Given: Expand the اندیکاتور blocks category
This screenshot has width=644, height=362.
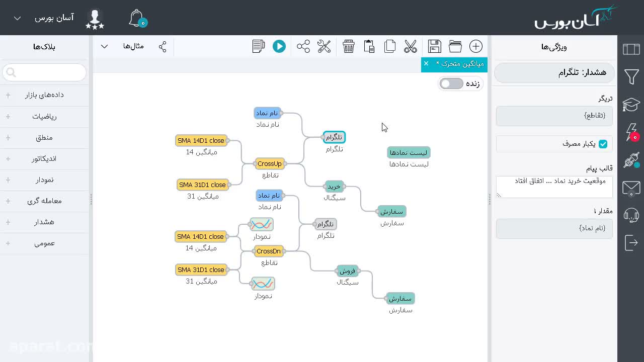Looking at the screenshot, I should [45, 158].
